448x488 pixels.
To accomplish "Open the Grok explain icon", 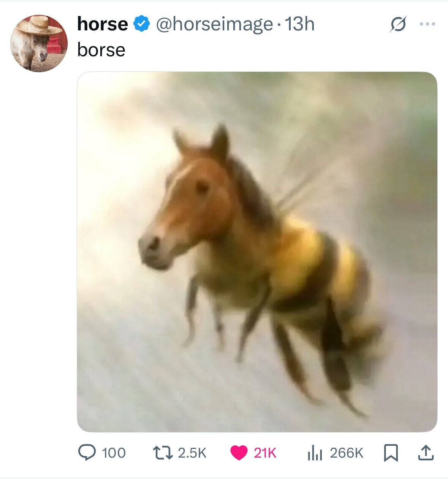I will tap(397, 24).
